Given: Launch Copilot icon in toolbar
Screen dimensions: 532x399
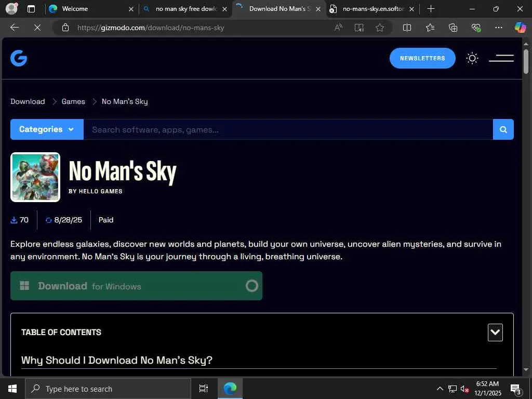Looking at the screenshot, I should [520, 28].
